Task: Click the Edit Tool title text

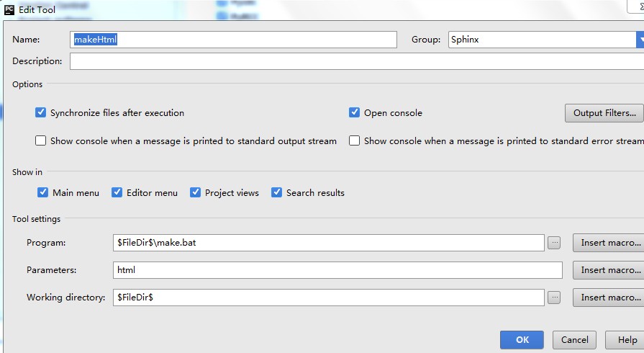Action: point(37,10)
